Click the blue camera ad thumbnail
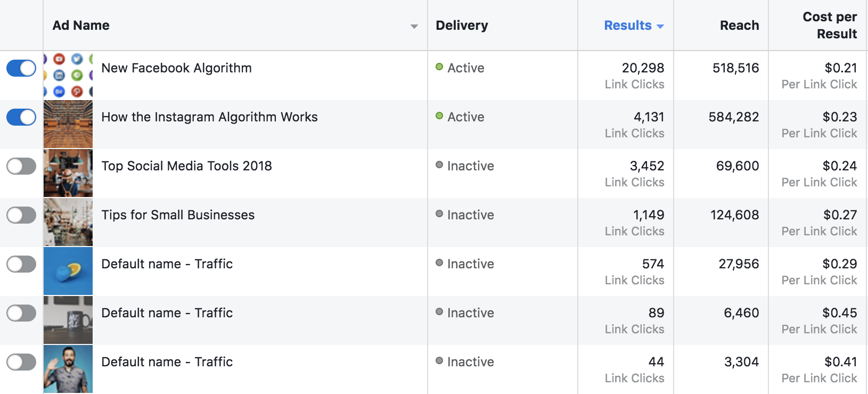 [x=68, y=271]
